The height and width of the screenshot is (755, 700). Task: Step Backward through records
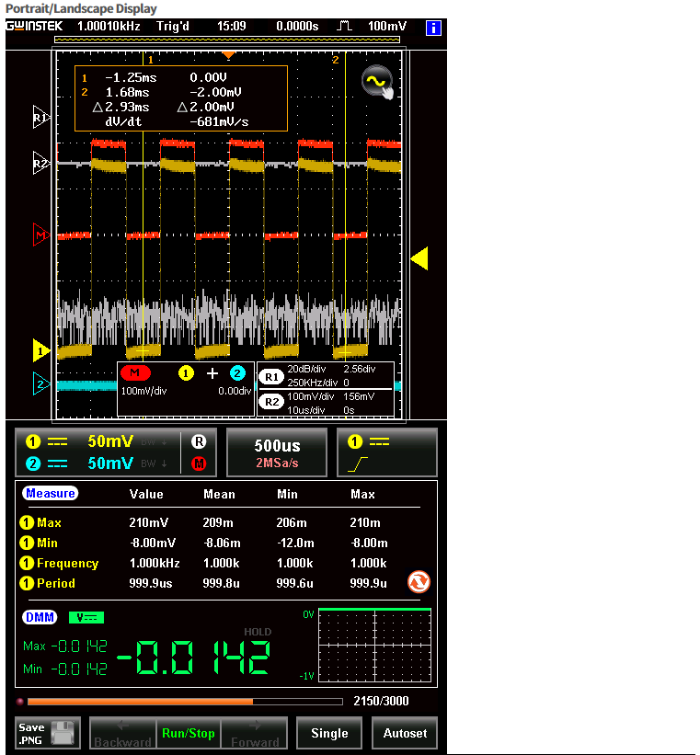tap(123, 733)
